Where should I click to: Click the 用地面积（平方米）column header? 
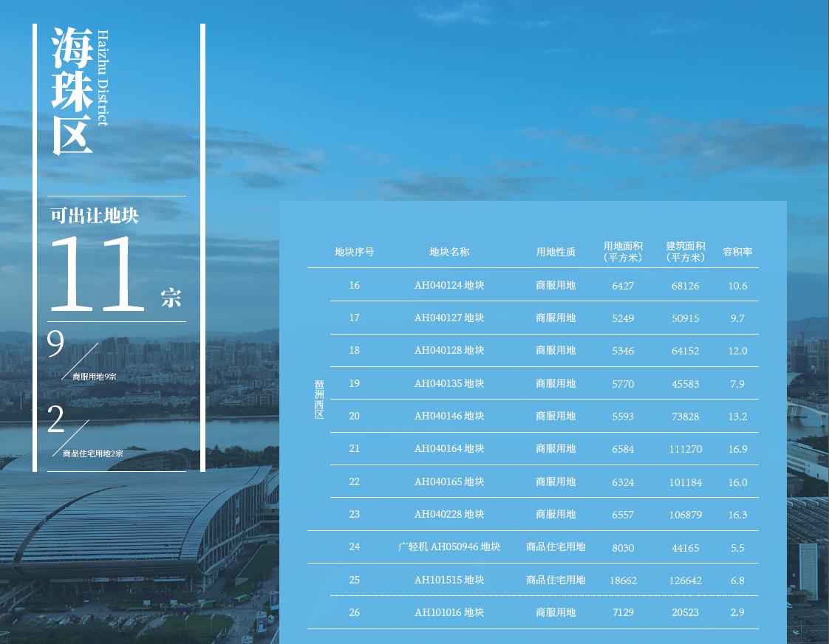[x=623, y=252]
